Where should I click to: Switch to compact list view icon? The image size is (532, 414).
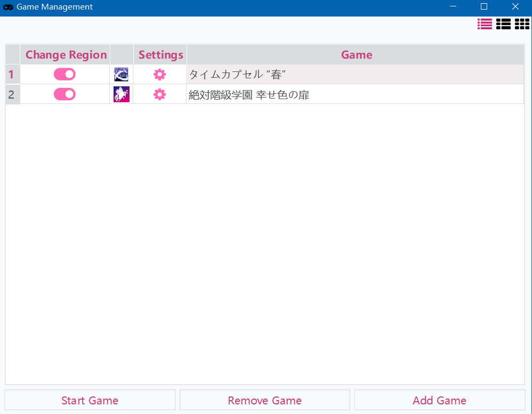485,24
